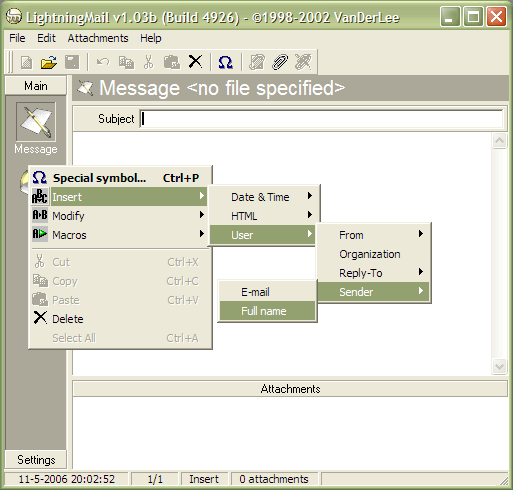Click the X icon beside Delete in the context menu
Screen dimensions: 513x490
pos(40,318)
